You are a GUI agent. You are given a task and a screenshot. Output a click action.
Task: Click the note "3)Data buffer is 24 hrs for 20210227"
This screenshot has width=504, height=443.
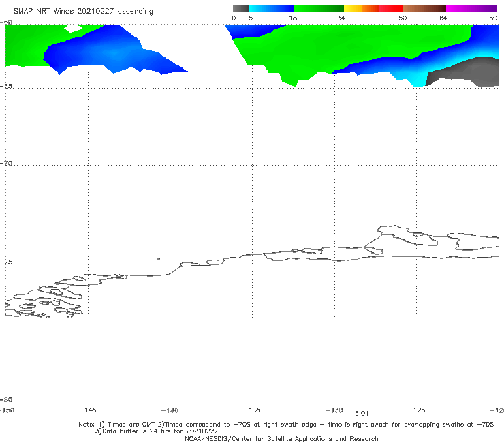[x=157, y=431]
